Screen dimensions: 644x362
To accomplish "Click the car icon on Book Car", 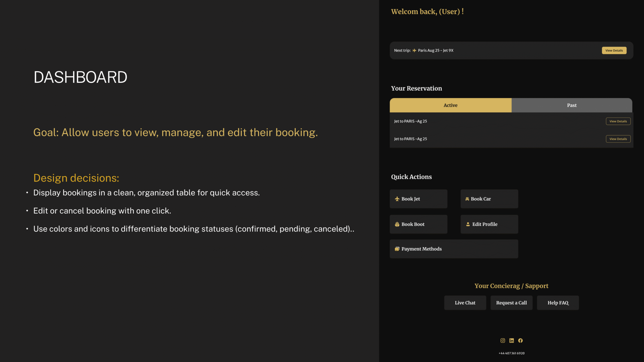I will click(467, 199).
